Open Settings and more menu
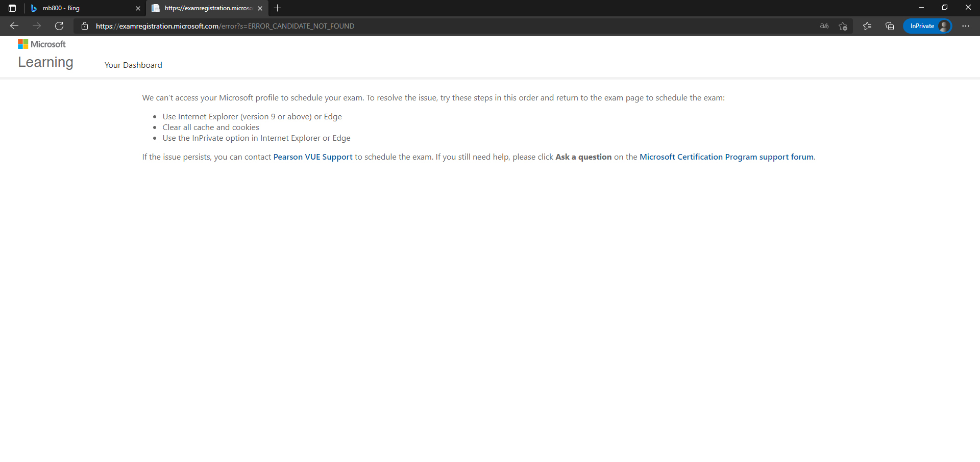980x462 pixels. click(966, 26)
